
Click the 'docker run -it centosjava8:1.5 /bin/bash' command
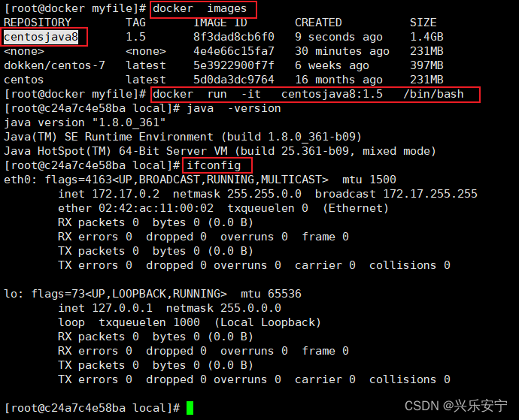[x=308, y=94]
